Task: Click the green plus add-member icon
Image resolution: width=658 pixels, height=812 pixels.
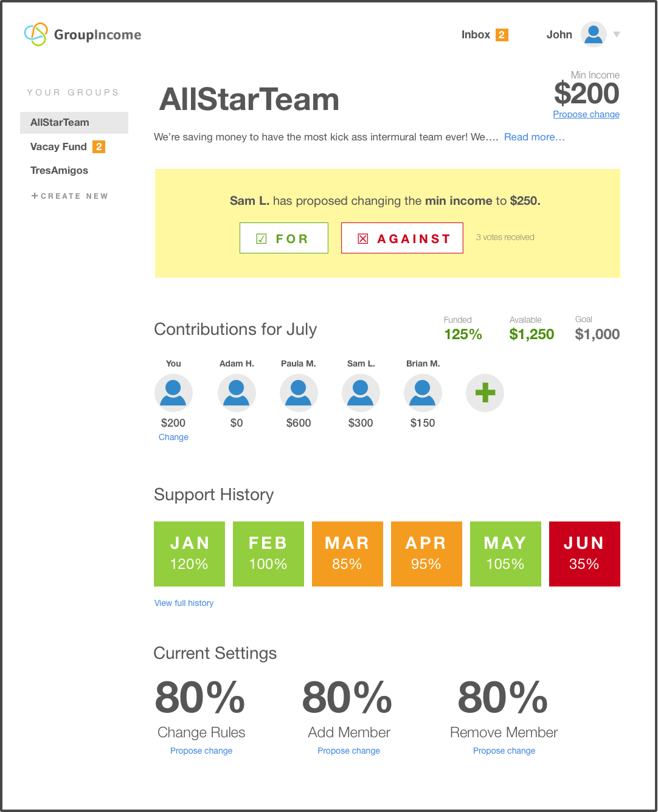Action: pyautogui.click(x=485, y=393)
